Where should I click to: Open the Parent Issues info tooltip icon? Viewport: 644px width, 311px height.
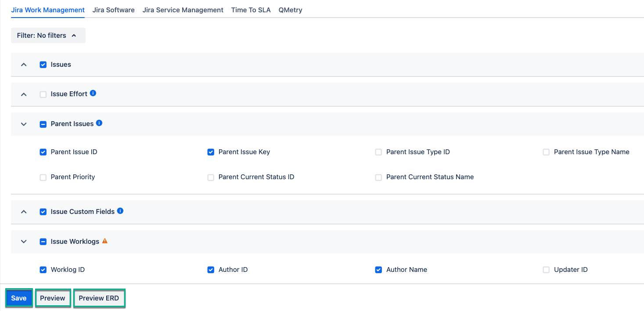100,123
